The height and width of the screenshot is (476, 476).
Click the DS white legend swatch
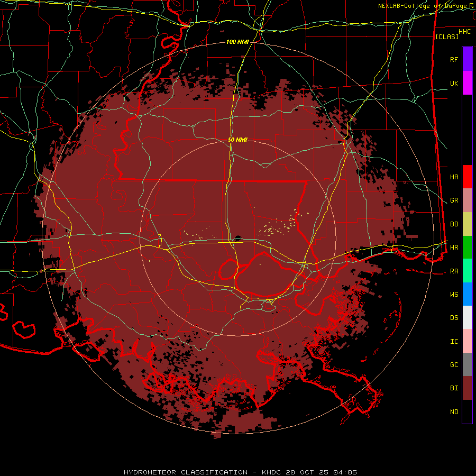467,317
